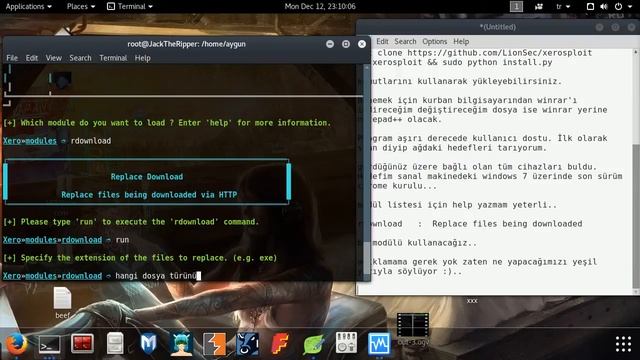Open the terminal Help menu

(142, 58)
